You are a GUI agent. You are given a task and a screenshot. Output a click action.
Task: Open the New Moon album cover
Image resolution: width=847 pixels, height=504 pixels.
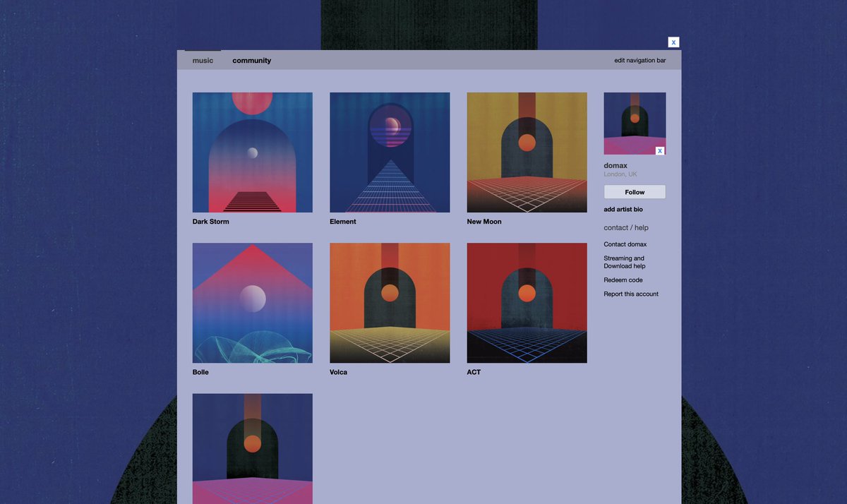(527, 152)
